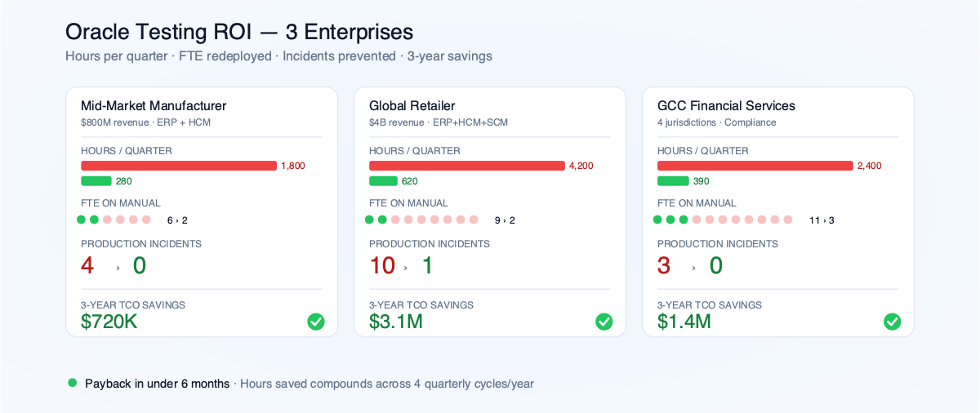Screen dimensions: 980x413
Task: Click Production Incidents label in GCC Financial Services card
Action: pyautogui.click(x=718, y=244)
